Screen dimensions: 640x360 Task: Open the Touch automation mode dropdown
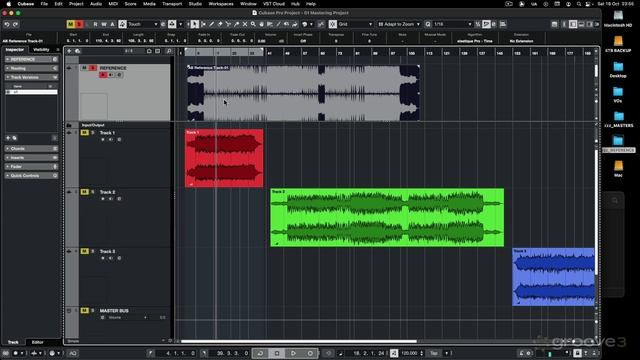click(x=143, y=24)
